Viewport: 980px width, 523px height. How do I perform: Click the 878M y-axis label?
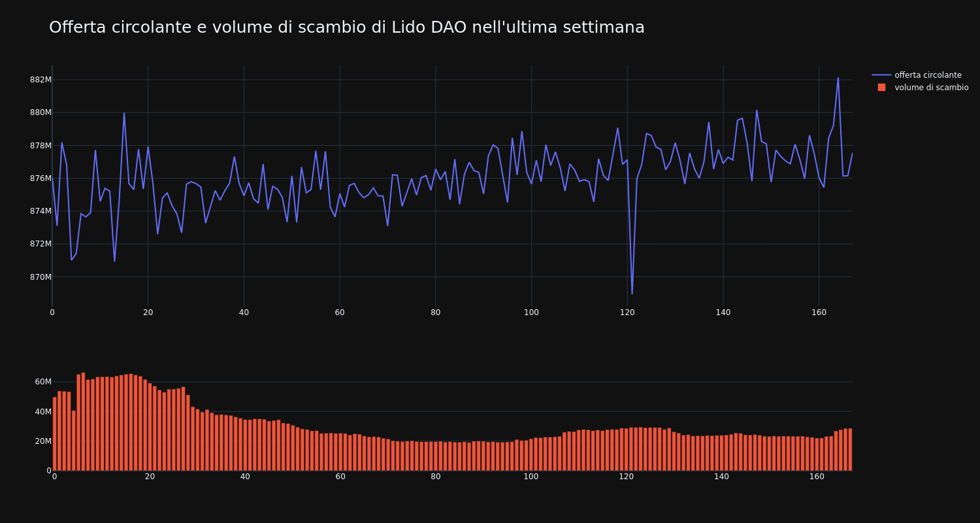coord(41,145)
